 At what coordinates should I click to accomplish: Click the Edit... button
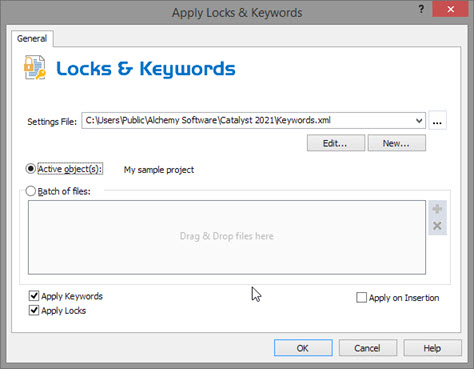tap(336, 143)
